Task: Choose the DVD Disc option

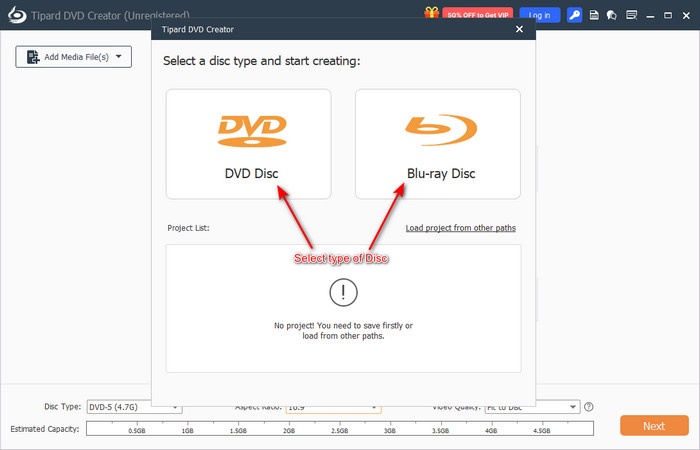Action: point(249,144)
